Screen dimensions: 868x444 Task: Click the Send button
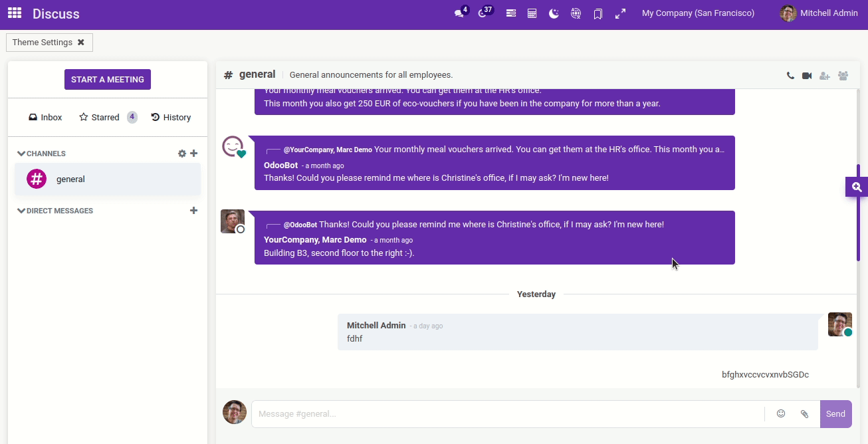836,413
